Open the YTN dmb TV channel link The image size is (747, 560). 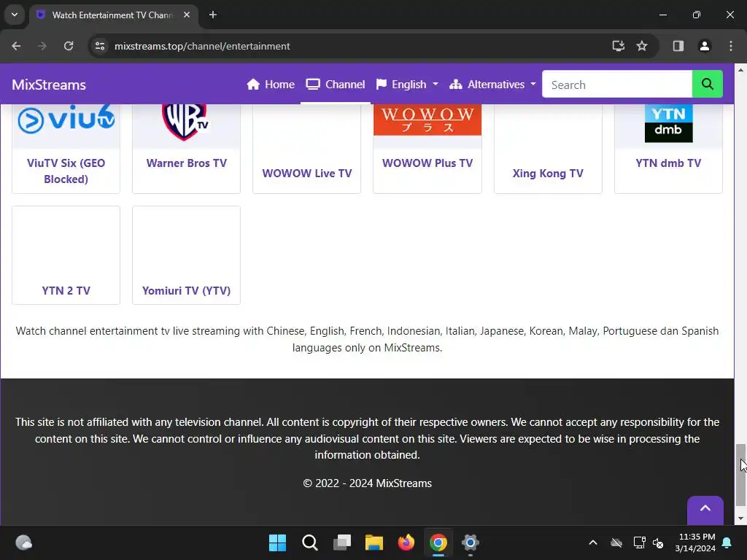(668, 163)
